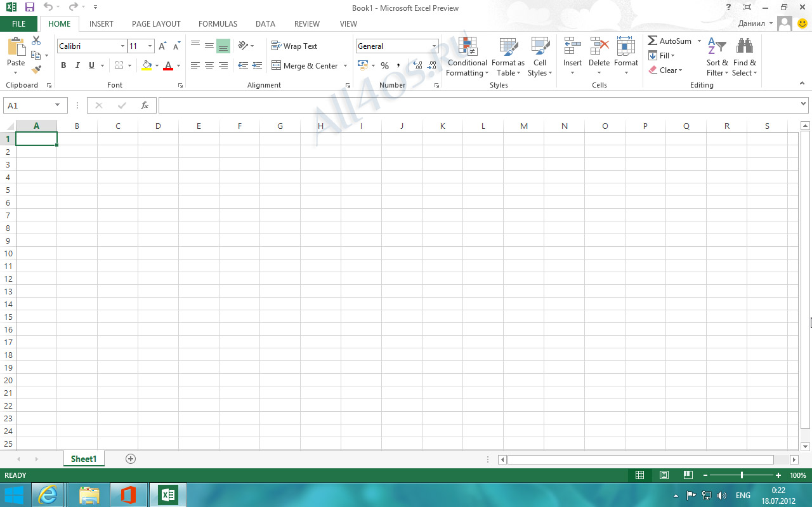812x507 pixels.
Task: Open the Clear dropdown
Action: point(665,70)
